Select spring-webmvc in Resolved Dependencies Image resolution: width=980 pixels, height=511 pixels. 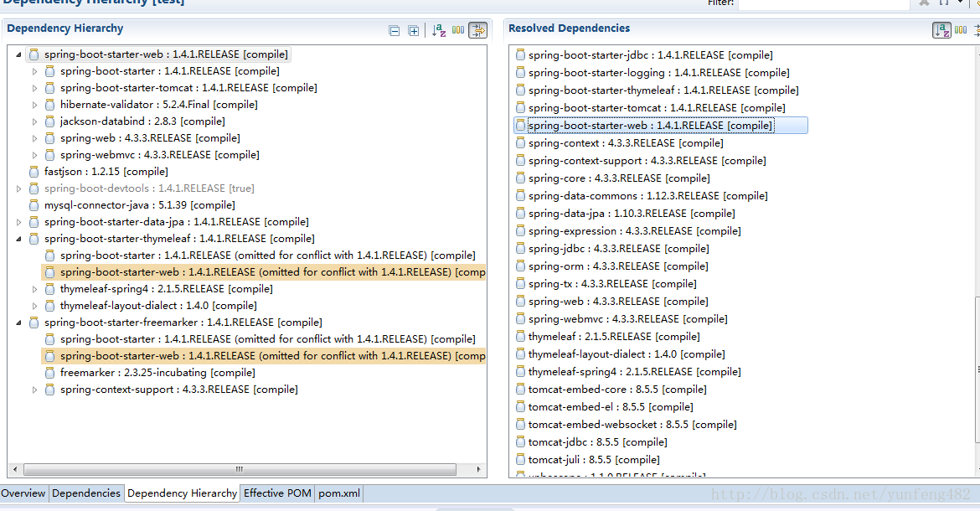pos(627,318)
